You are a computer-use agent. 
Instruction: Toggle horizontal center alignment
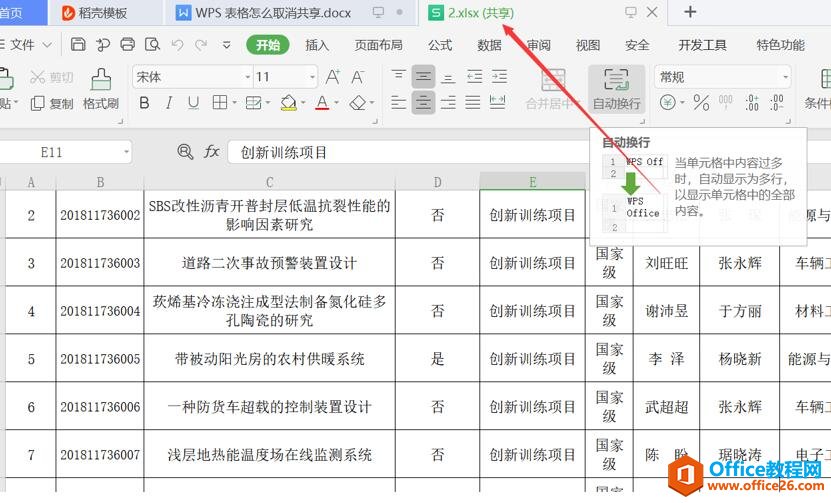tap(423, 103)
